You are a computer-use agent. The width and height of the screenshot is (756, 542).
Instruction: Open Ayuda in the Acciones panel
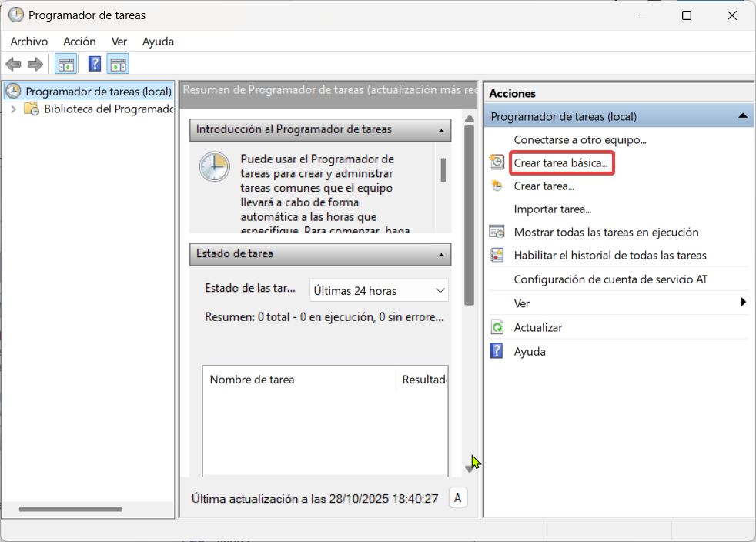coord(529,352)
